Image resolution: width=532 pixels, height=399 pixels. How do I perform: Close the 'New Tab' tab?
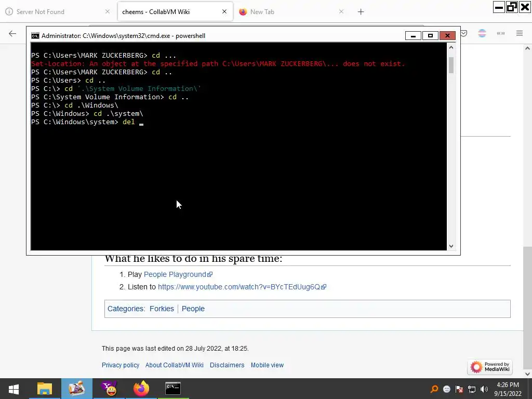341,11
